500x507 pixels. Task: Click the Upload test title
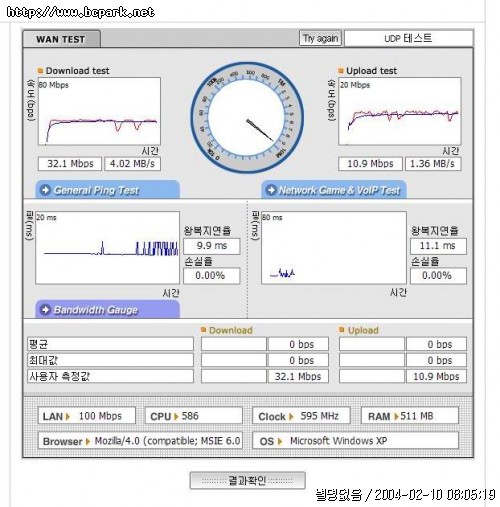371,71
